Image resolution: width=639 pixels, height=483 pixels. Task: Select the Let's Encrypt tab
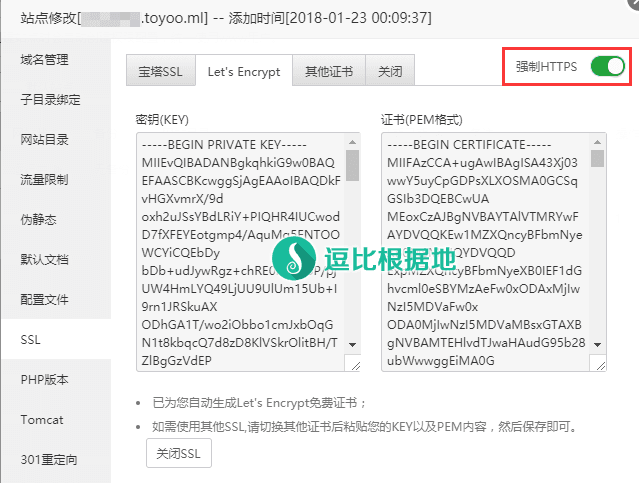(244, 71)
